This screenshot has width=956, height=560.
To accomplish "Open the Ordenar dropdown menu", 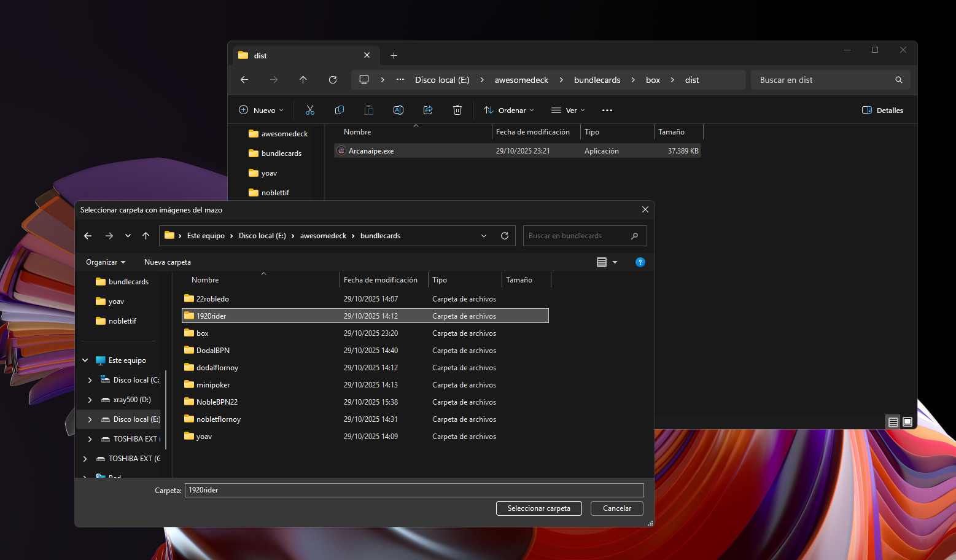I will [x=509, y=111].
